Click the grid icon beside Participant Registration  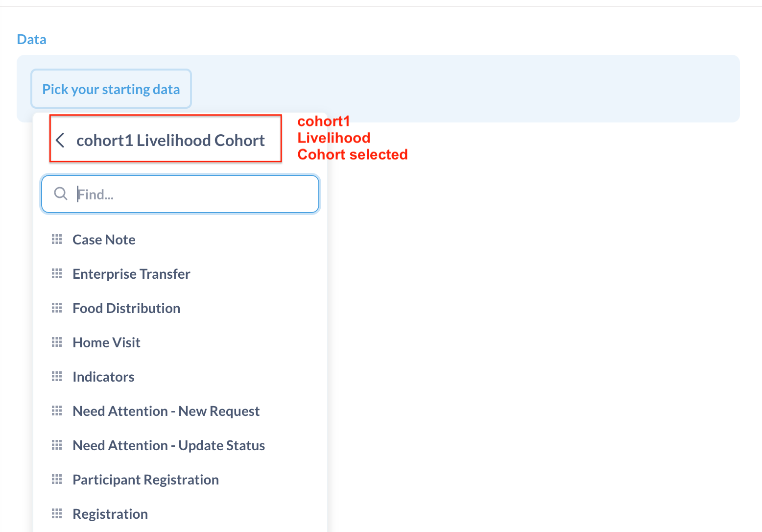tap(57, 479)
